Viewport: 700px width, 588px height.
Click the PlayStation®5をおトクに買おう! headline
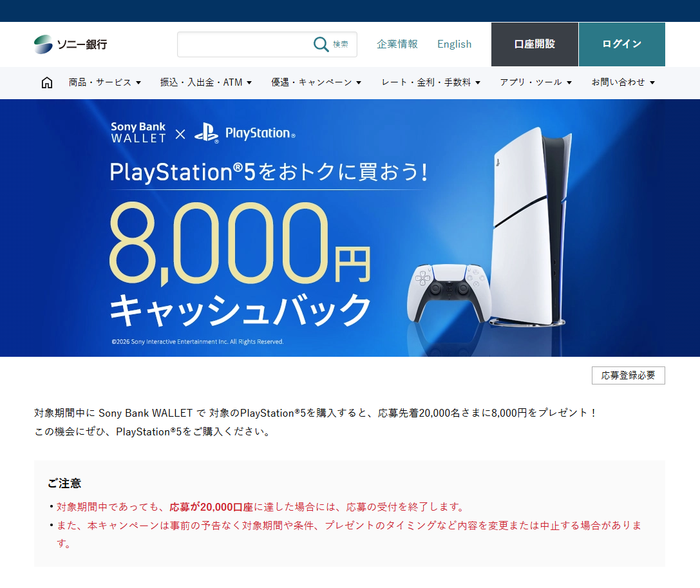(x=269, y=172)
